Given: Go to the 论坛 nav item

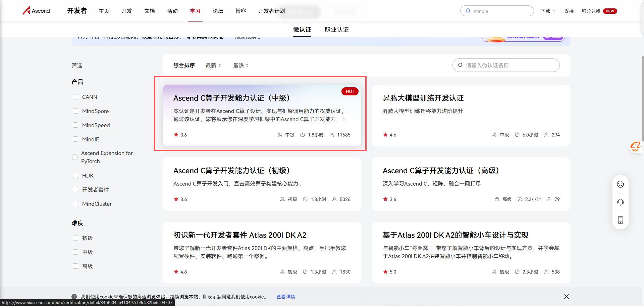Looking at the screenshot, I should click(x=218, y=11).
